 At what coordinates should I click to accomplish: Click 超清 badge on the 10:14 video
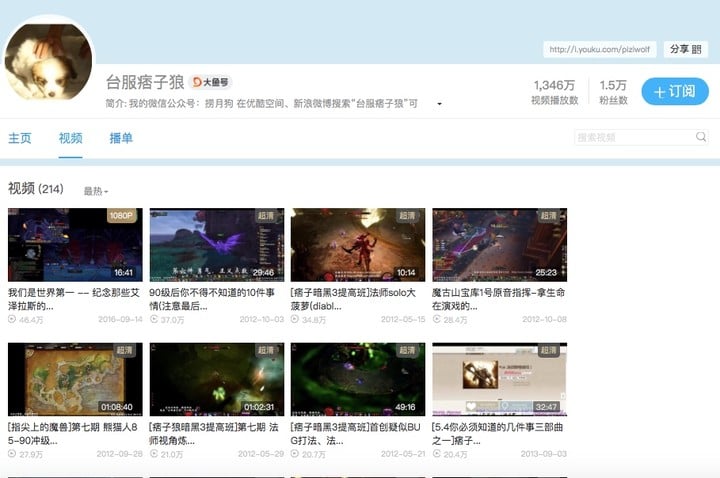pyautogui.click(x=407, y=216)
